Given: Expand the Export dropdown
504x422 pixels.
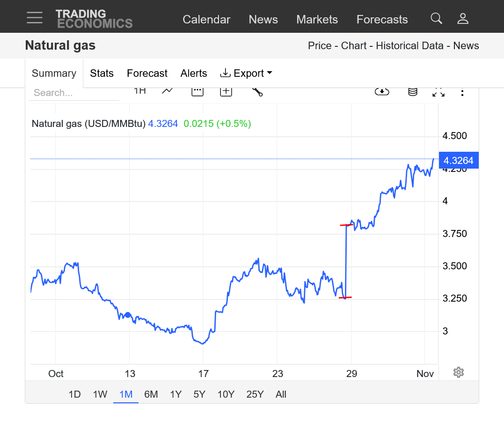Looking at the screenshot, I should point(246,74).
